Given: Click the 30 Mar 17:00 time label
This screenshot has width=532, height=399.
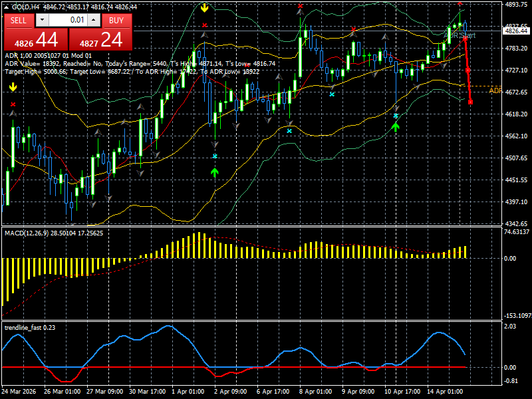Looking at the screenshot, I should click(x=147, y=391).
